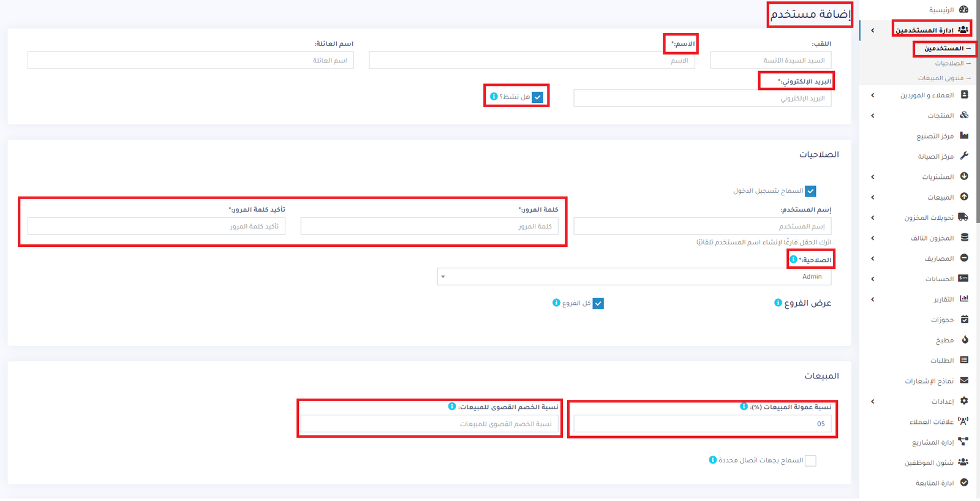Click the chart icon for التقارير
The image size is (980, 501).
coord(963,299)
